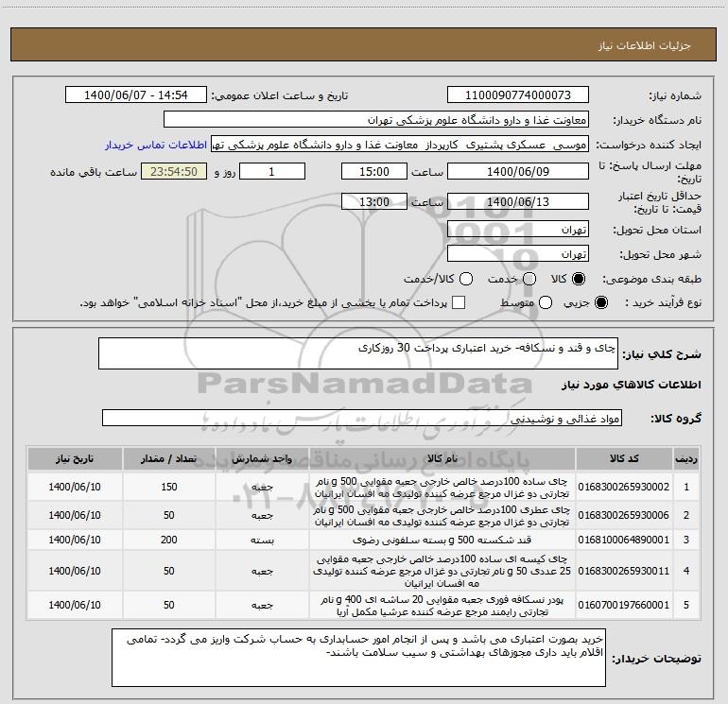Click the چای عطری 100درصد item name
This screenshot has width=728, height=704.
pyautogui.click(x=442, y=516)
